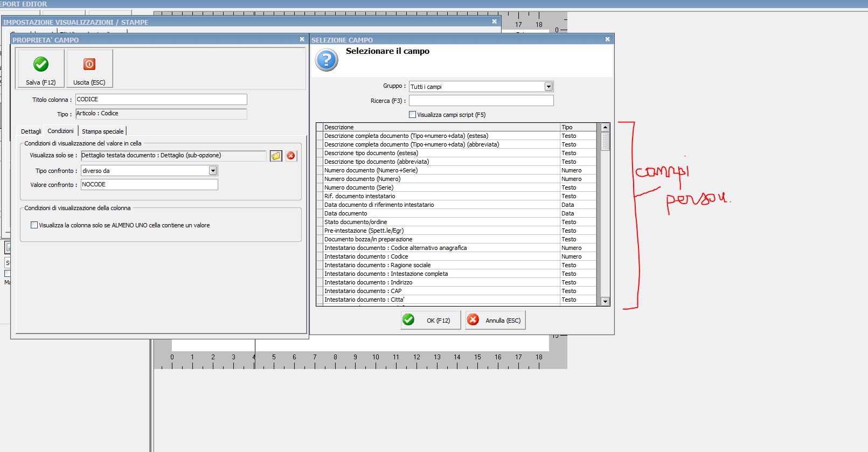Close the Impostazione Visualizzazioni / Stampe window
This screenshot has width=868, height=452.
pyautogui.click(x=494, y=22)
